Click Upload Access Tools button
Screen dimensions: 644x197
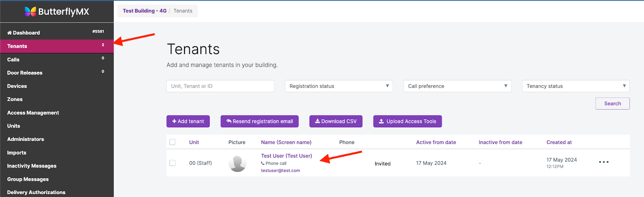(x=407, y=121)
